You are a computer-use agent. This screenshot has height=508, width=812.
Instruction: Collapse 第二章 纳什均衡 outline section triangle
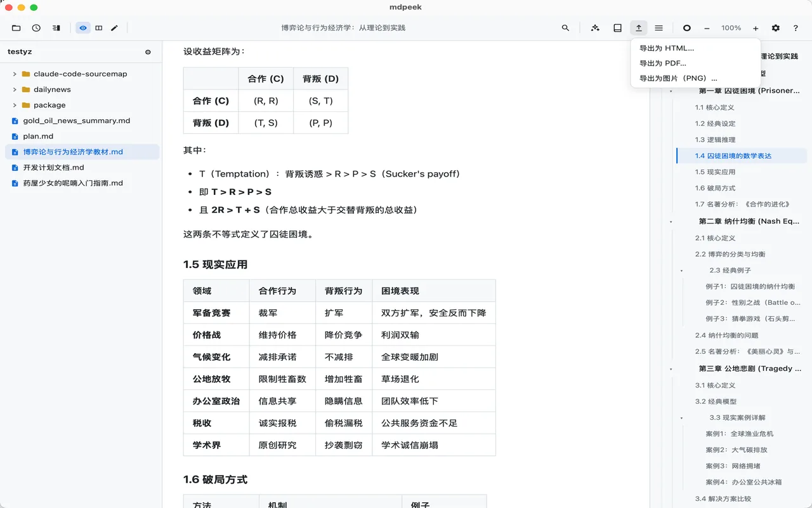click(671, 222)
